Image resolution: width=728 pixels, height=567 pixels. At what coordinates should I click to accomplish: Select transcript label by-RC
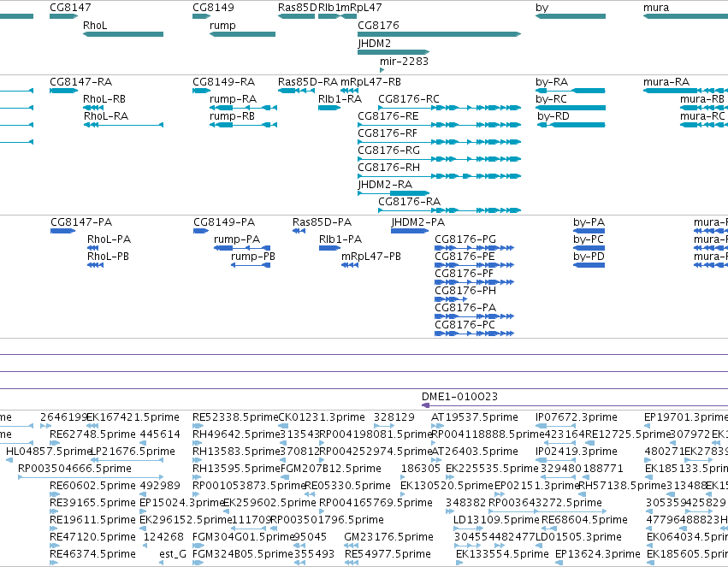551,99
